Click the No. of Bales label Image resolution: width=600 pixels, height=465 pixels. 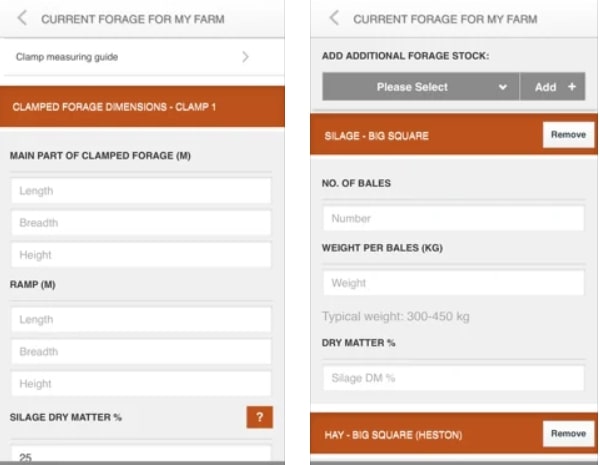coord(356,183)
